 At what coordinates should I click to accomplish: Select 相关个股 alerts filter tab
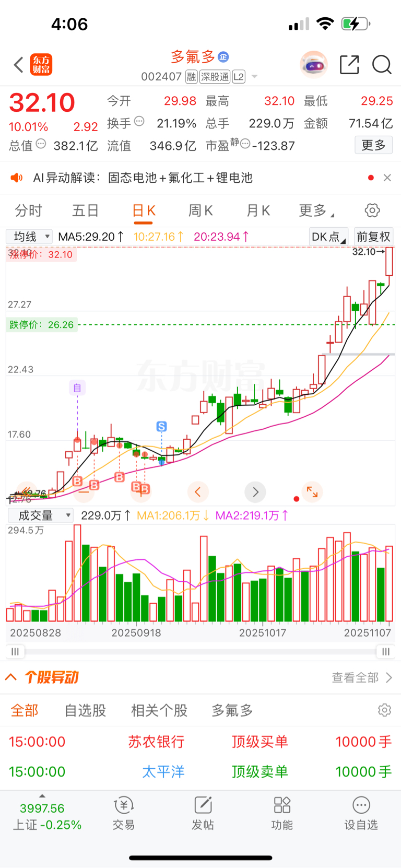click(x=159, y=710)
